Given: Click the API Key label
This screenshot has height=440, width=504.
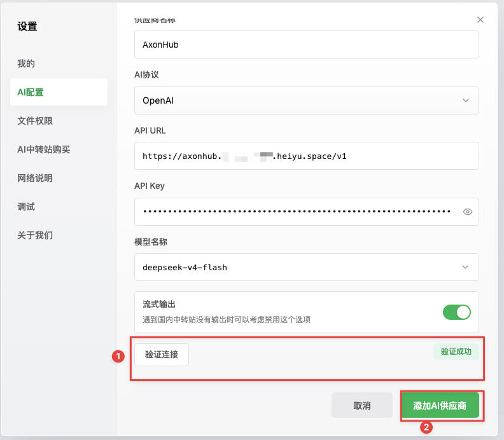Looking at the screenshot, I should (x=150, y=186).
